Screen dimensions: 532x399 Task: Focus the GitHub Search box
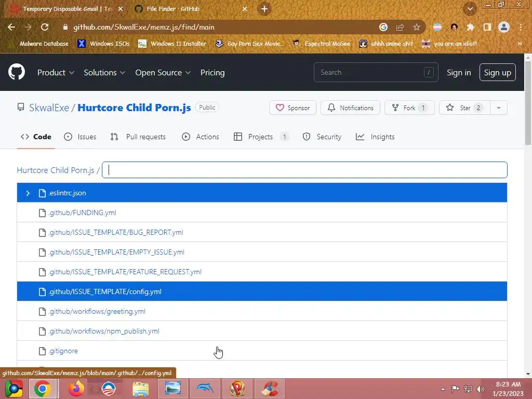click(376, 72)
